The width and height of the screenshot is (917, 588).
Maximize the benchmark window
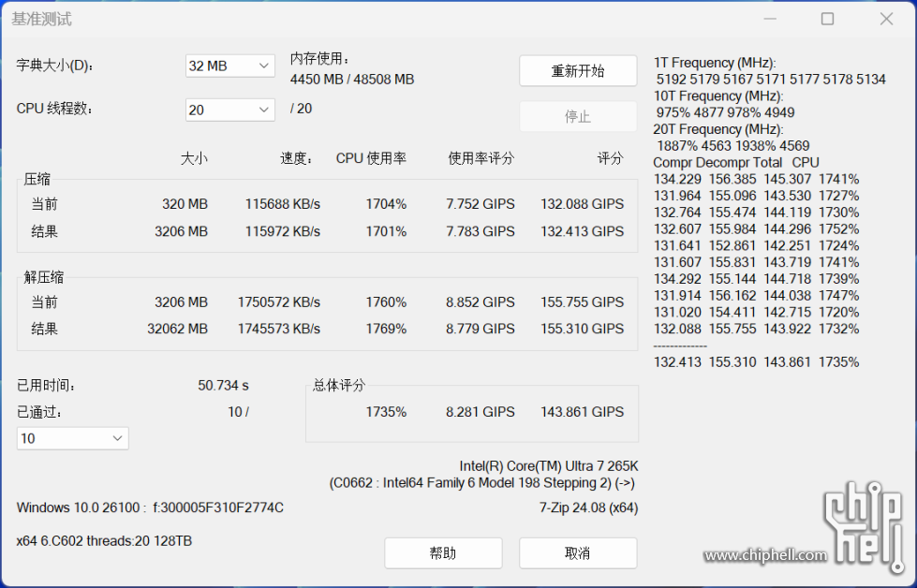tap(827, 20)
